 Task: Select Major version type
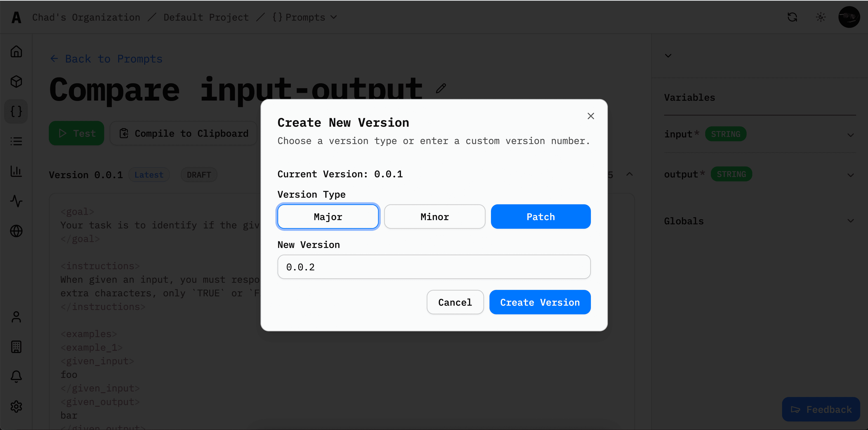[x=328, y=217]
